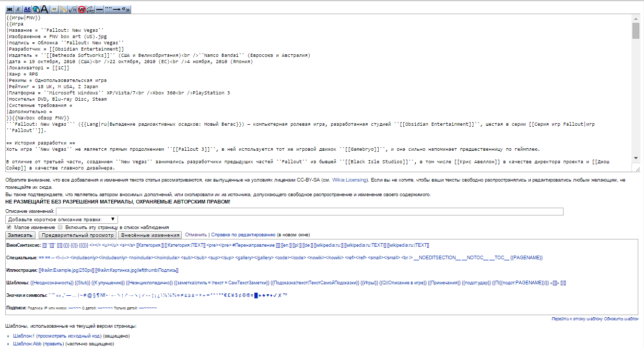The width and height of the screenshot is (644, 348).
Task: Click просмотреть исходный код link
Action: coord(68,335)
